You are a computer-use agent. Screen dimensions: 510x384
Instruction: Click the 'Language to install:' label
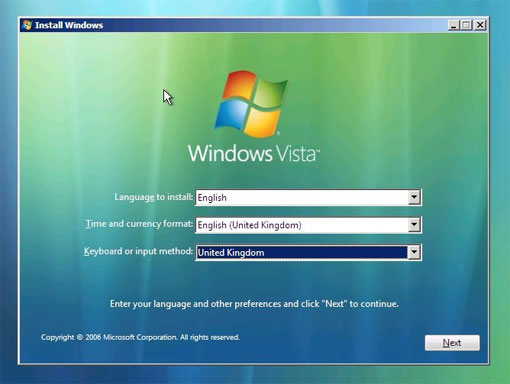153,197
